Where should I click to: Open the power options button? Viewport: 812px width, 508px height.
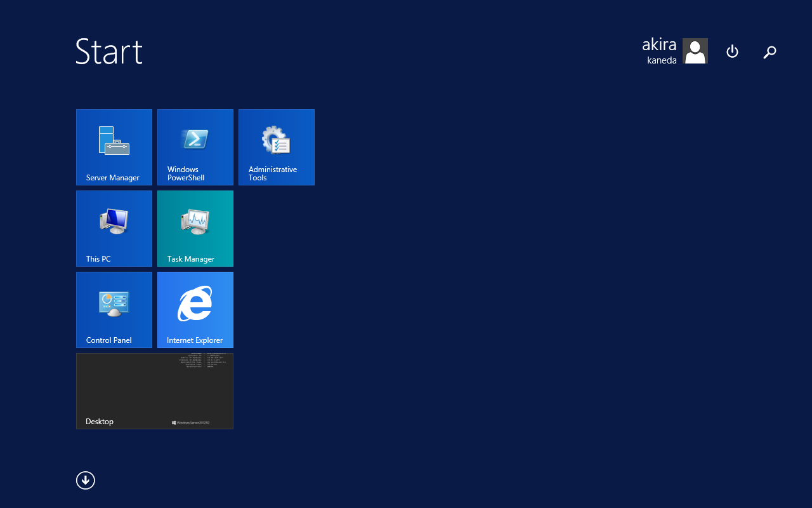point(732,51)
